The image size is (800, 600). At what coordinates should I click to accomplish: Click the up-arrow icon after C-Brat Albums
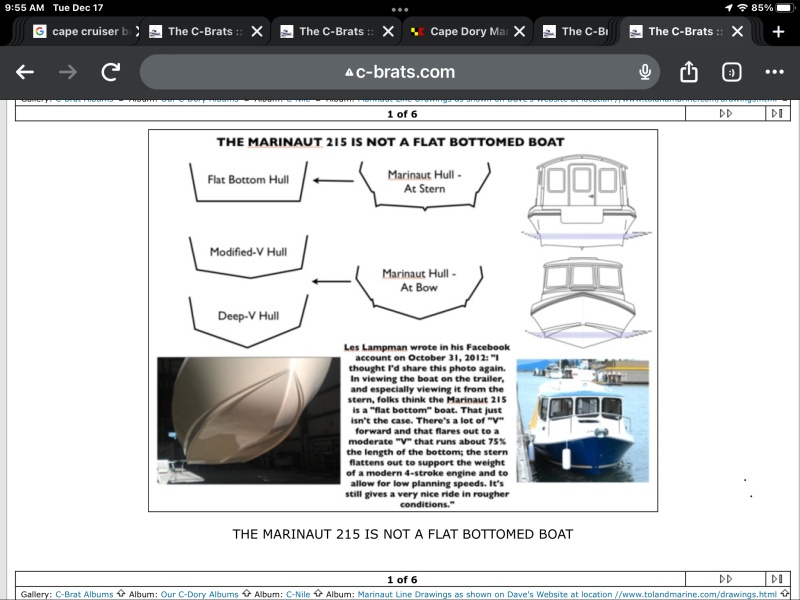[121, 593]
